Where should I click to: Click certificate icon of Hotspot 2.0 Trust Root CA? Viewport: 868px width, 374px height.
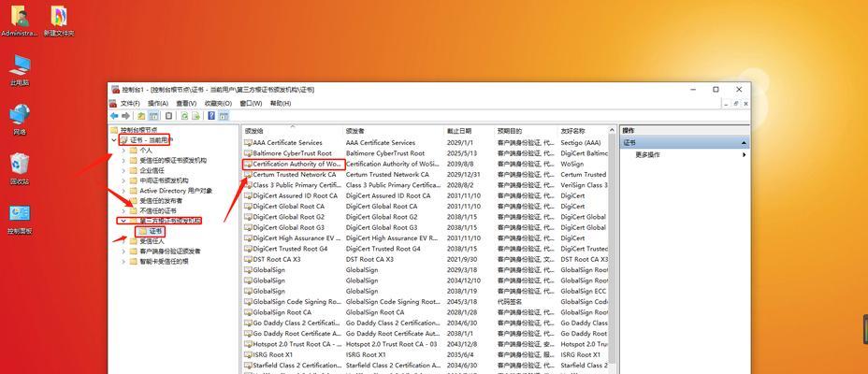click(x=248, y=344)
